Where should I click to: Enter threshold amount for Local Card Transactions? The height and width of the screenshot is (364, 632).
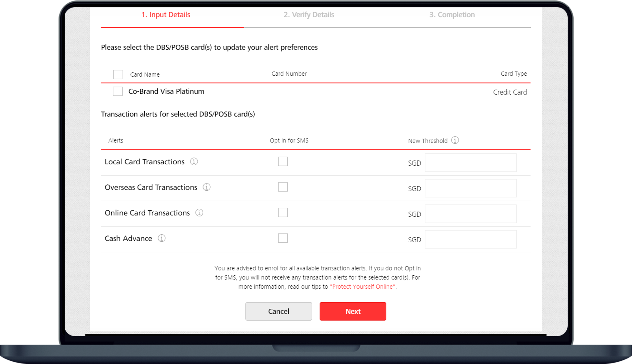point(470,163)
